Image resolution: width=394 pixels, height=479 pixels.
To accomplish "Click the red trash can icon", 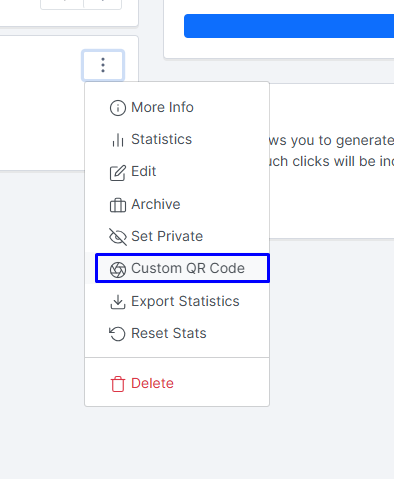I will click(x=118, y=384).
